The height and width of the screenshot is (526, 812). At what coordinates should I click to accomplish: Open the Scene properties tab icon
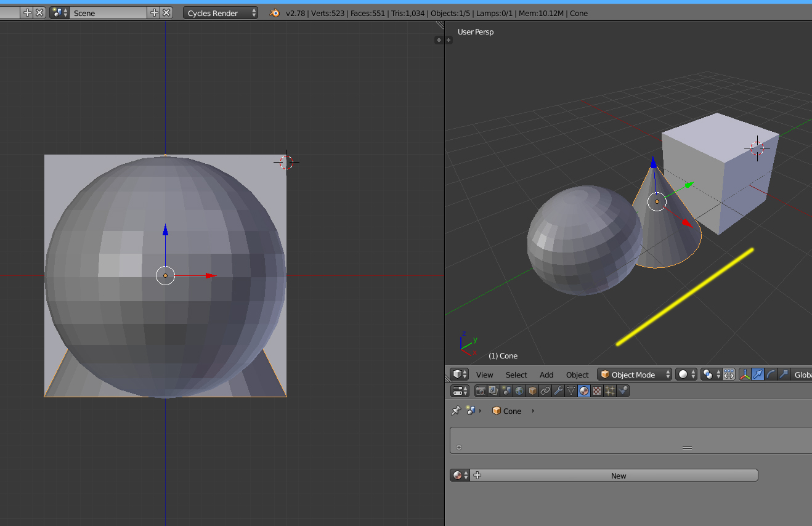[x=506, y=390]
